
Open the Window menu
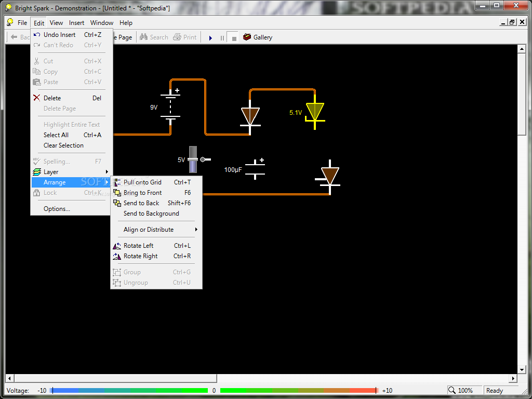(x=102, y=23)
